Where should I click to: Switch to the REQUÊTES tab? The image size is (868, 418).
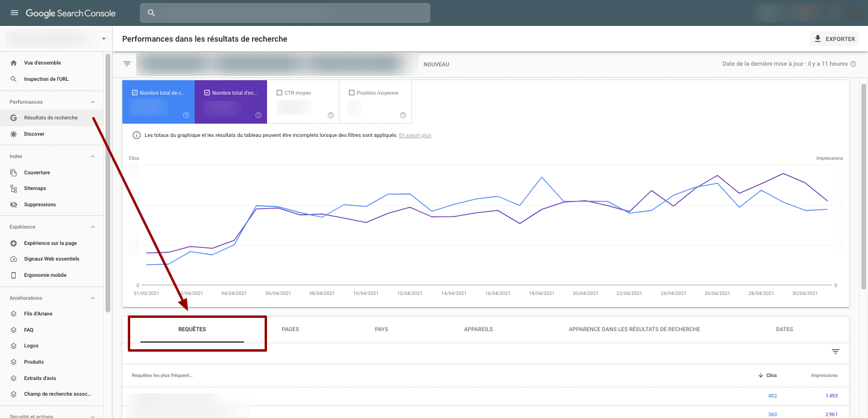192,329
